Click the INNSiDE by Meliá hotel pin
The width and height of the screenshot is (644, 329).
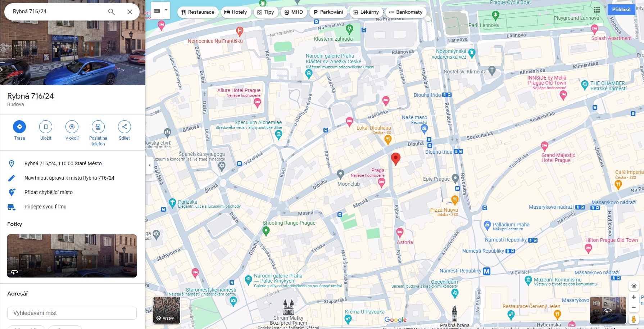(x=563, y=95)
